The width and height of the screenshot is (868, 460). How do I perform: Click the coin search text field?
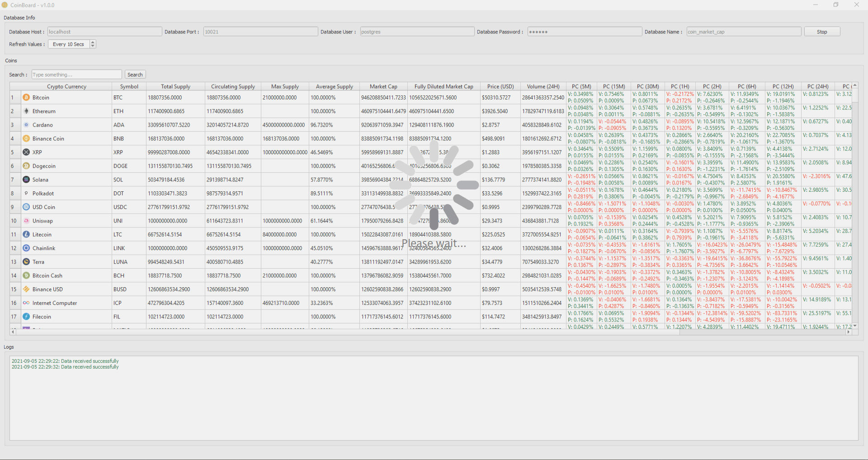coord(76,75)
